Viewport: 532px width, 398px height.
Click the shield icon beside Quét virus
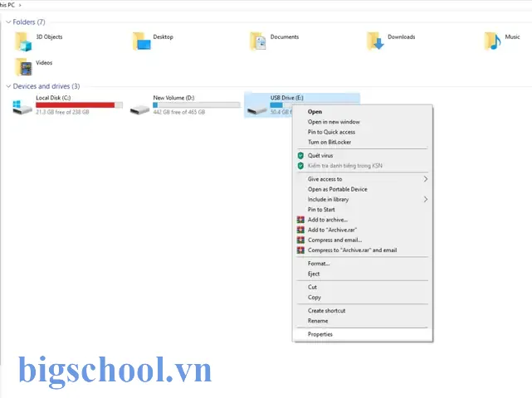coord(300,156)
